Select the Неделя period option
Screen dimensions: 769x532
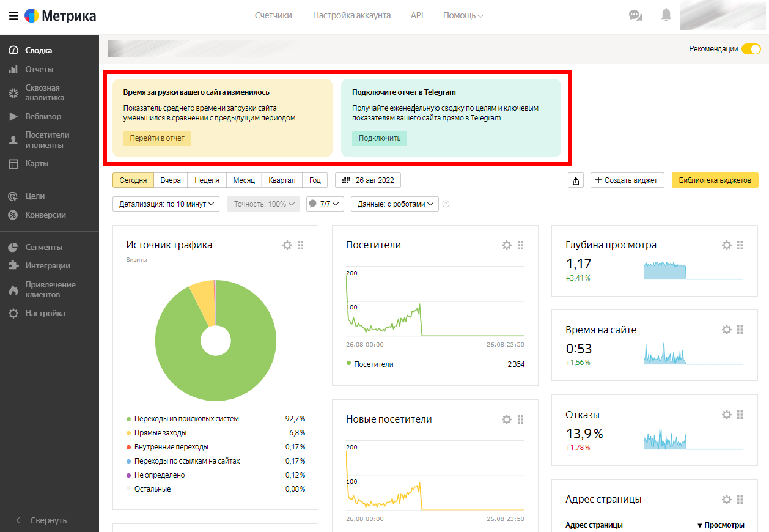(207, 180)
